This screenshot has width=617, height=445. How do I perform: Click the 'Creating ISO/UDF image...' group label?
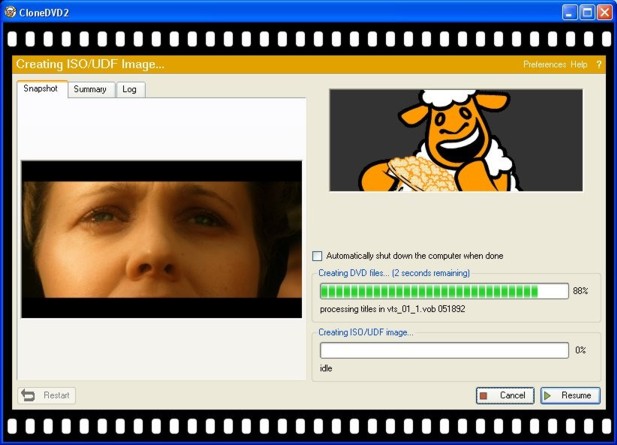click(x=366, y=332)
